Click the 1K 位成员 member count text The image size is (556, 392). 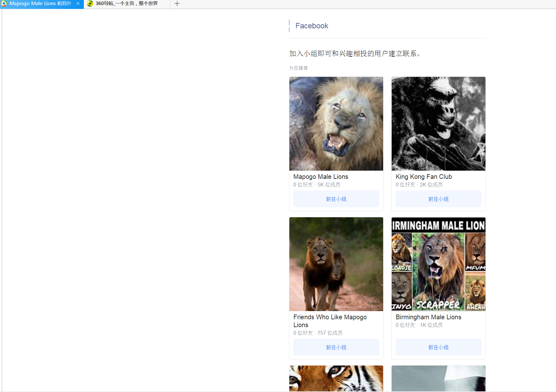431,325
